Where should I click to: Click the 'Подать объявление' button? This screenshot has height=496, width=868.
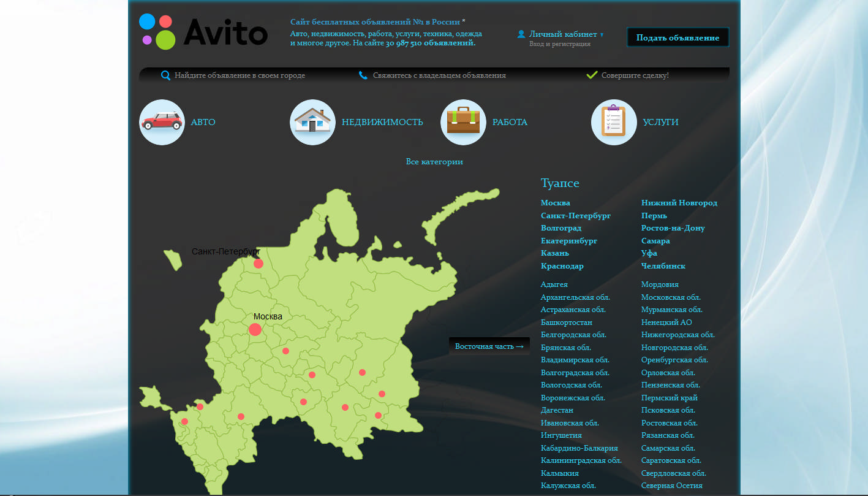coord(677,37)
